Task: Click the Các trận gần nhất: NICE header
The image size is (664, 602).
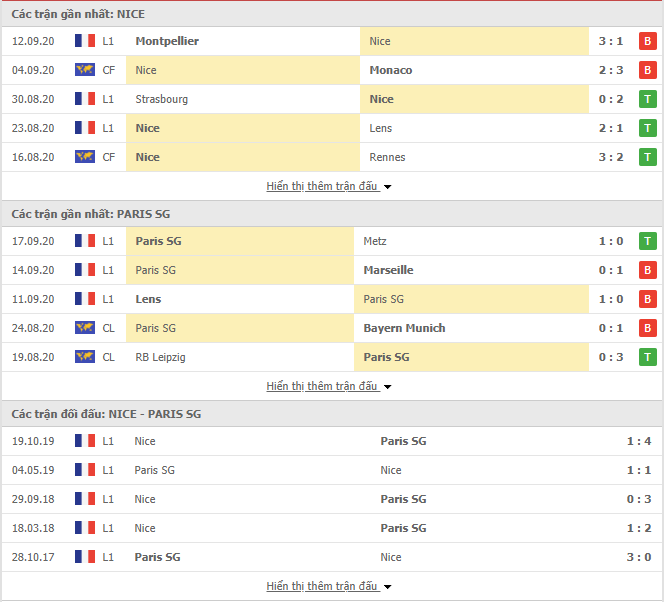Action: 78,14
